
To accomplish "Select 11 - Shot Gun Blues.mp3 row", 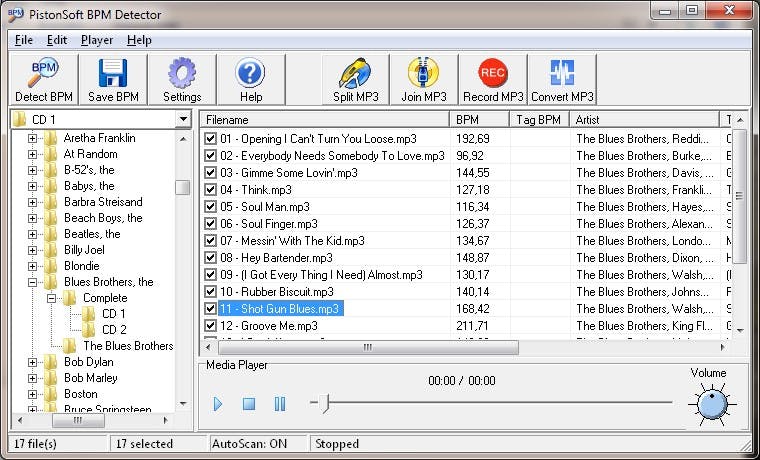I will pos(281,309).
